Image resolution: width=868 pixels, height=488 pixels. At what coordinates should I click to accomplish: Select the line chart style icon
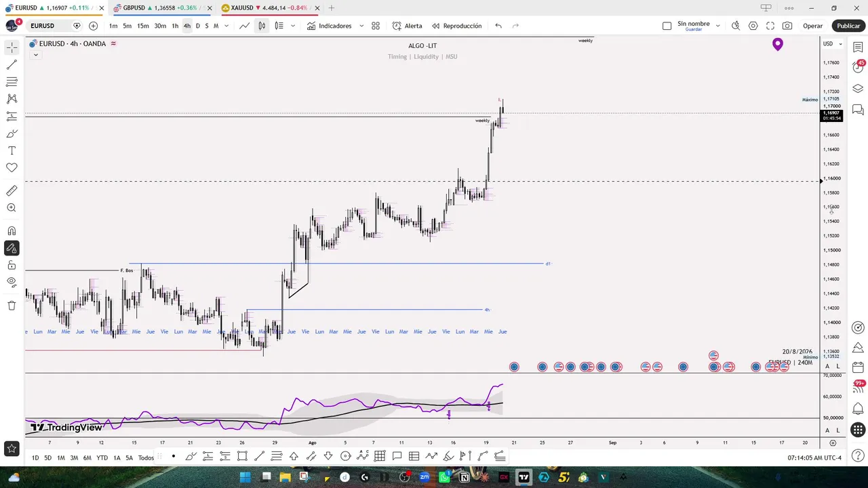point(244,26)
